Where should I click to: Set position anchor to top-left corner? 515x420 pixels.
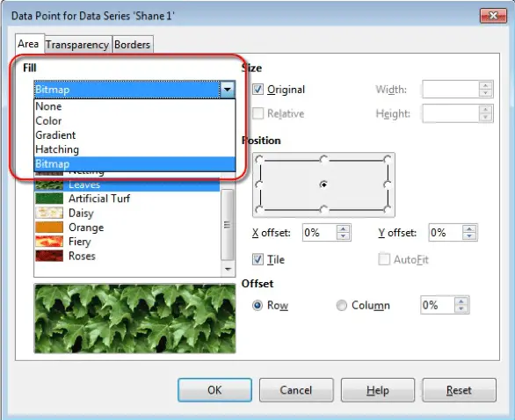tap(259, 160)
